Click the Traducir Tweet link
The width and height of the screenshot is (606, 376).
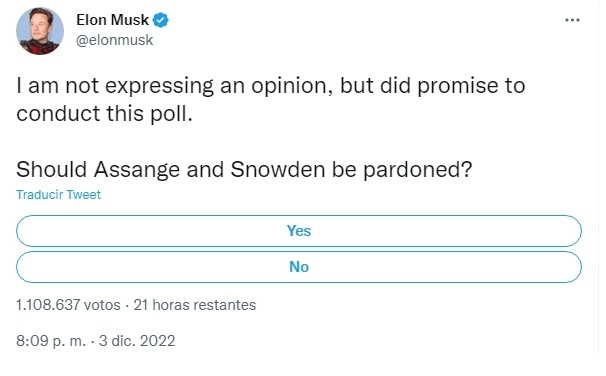(x=58, y=194)
